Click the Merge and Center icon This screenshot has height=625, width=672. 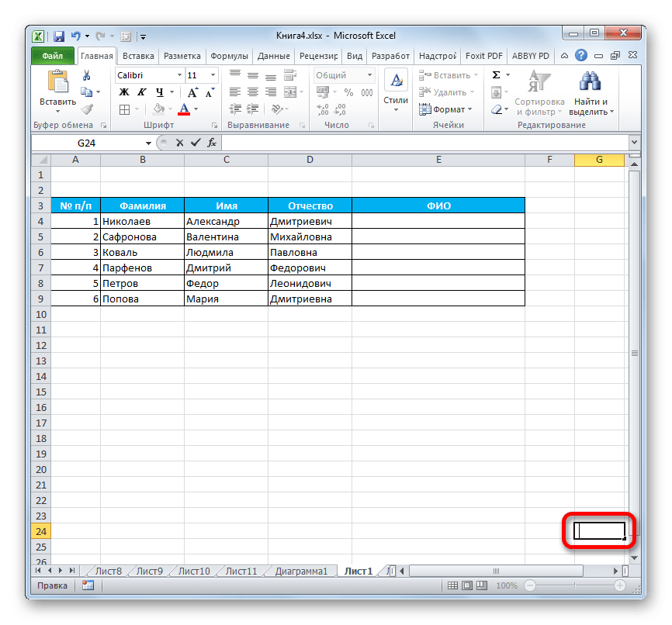click(x=290, y=92)
